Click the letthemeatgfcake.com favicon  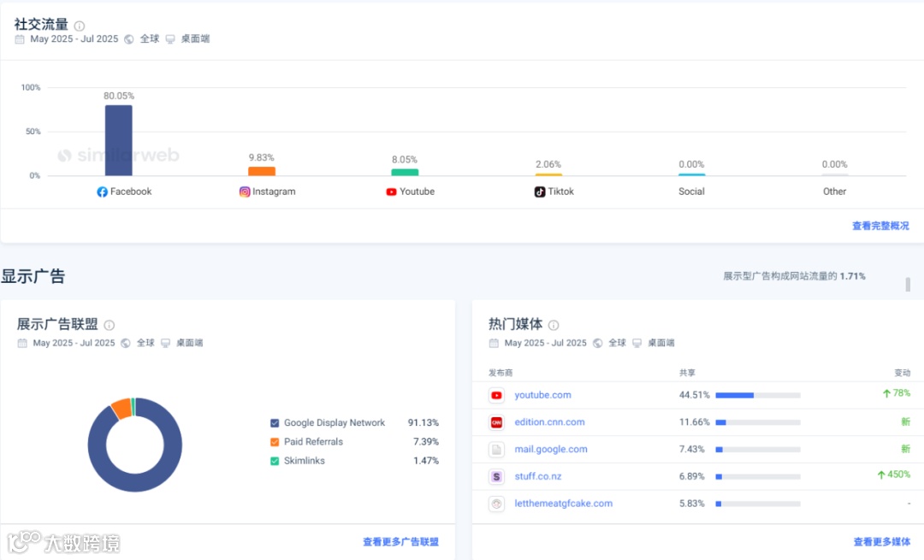click(x=497, y=504)
